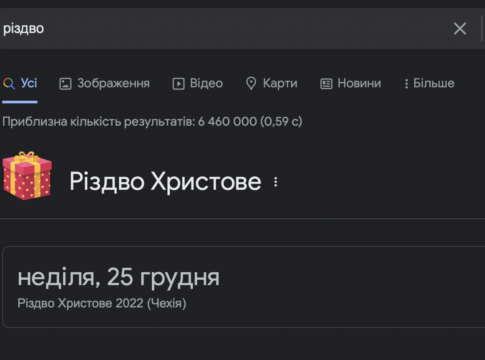This screenshot has width=485, height=360.
Task: Click the red gift box image
Action: click(27, 176)
